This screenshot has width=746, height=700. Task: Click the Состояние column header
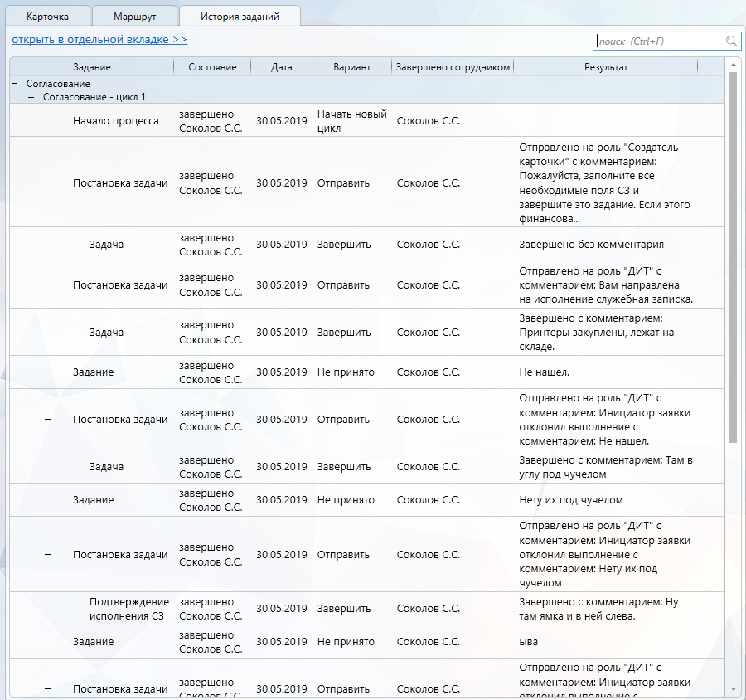[212, 67]
